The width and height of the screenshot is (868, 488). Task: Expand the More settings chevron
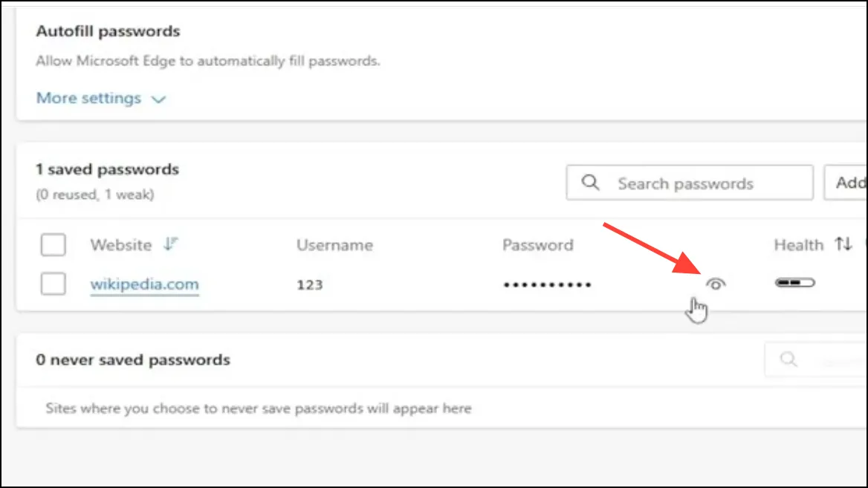159,99
